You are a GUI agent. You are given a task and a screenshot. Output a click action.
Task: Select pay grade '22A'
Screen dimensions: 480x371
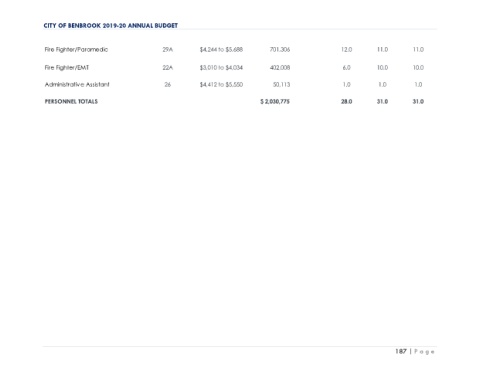point(168,68)
